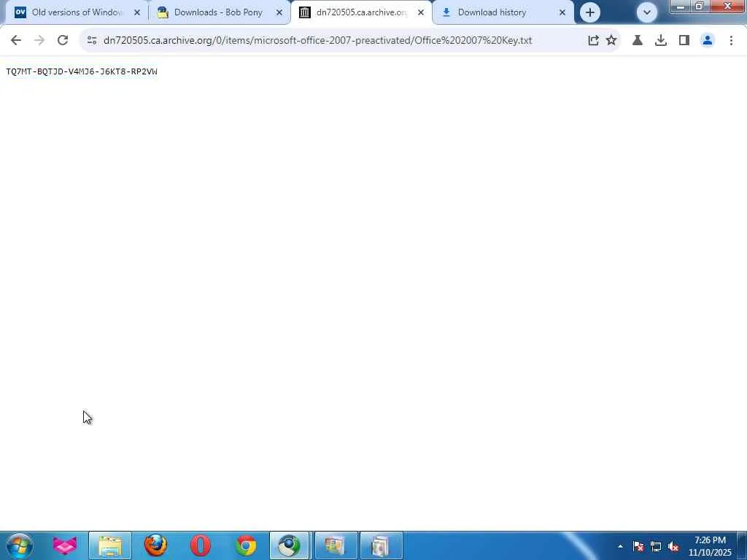Image resolution: width=747 pixels, height=560 pixels.
Task: Open the pink fox taskbar app
Action: [65, 545]
